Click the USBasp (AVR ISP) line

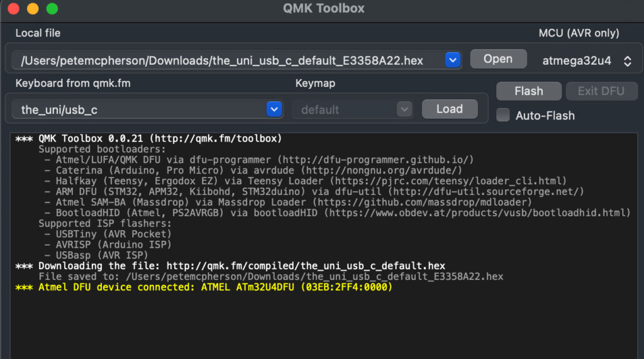coord(96,255)
